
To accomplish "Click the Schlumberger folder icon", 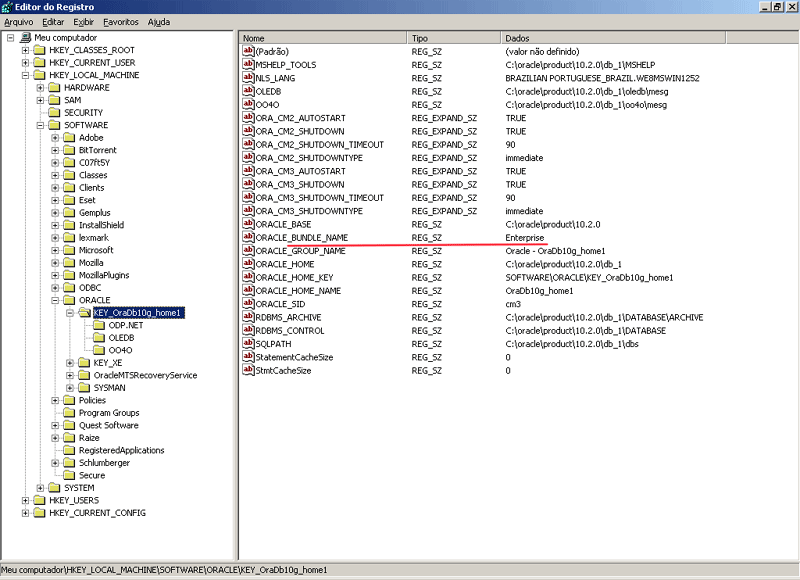I will click(x=69, y=463).
